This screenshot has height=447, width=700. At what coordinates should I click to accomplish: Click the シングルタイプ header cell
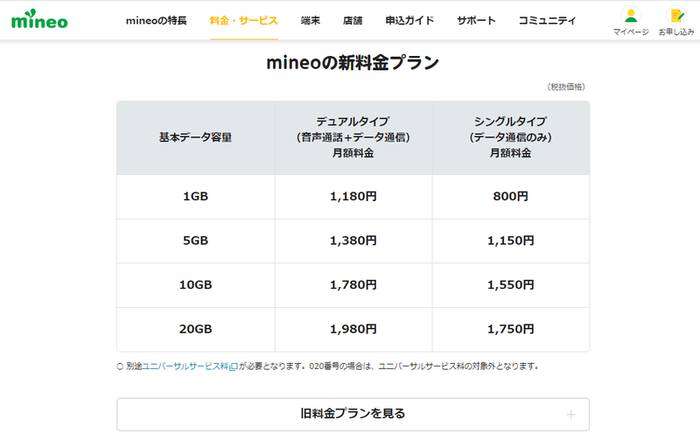(511, 138)
